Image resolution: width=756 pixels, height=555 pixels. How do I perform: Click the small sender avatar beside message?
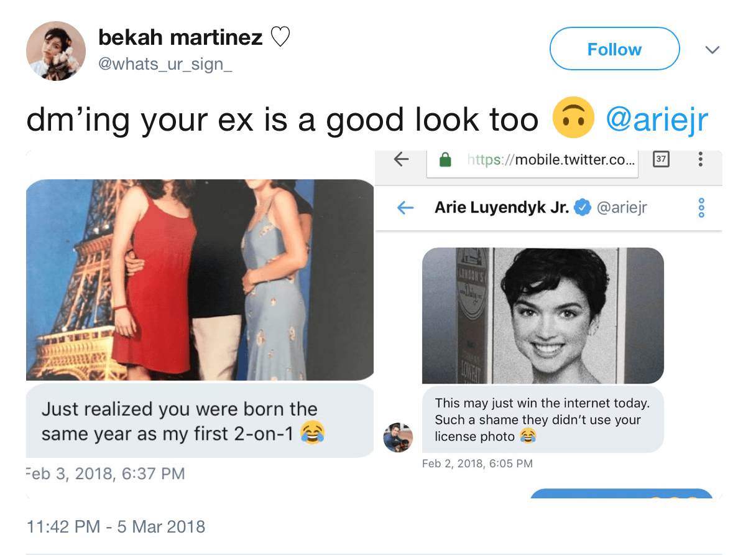point(398,437)
